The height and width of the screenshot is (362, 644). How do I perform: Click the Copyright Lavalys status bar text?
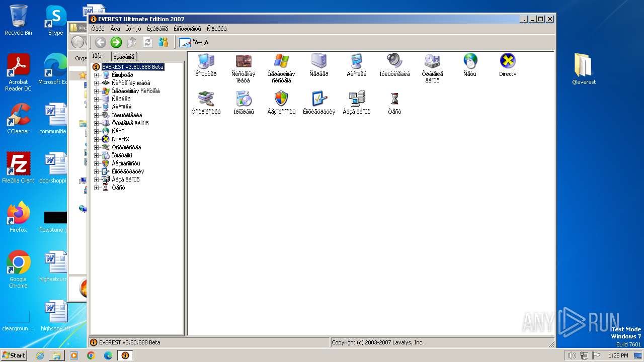pyautogui.click(x=377, y=342)
